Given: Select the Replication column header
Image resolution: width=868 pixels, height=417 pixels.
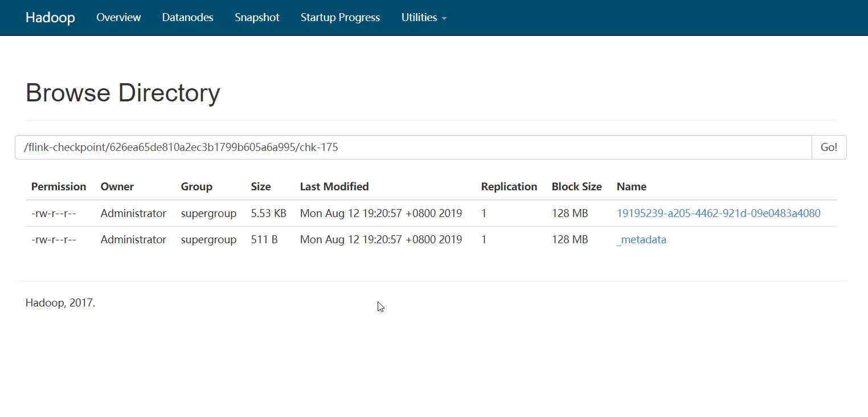Looking at the screenshot, I should [x=509, y=187].
